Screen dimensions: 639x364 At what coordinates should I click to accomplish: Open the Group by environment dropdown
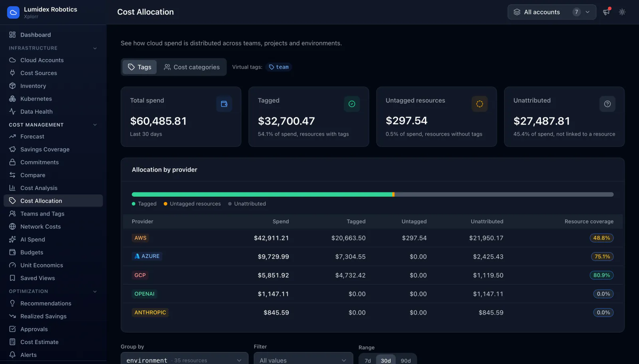coord(185,358)
